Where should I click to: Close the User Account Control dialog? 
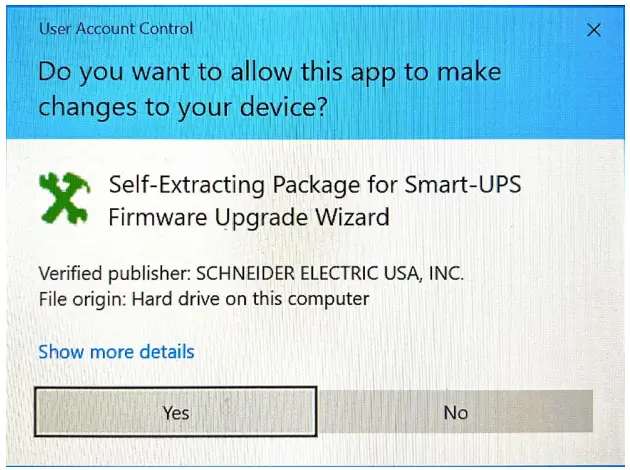[x=593, y=30]
